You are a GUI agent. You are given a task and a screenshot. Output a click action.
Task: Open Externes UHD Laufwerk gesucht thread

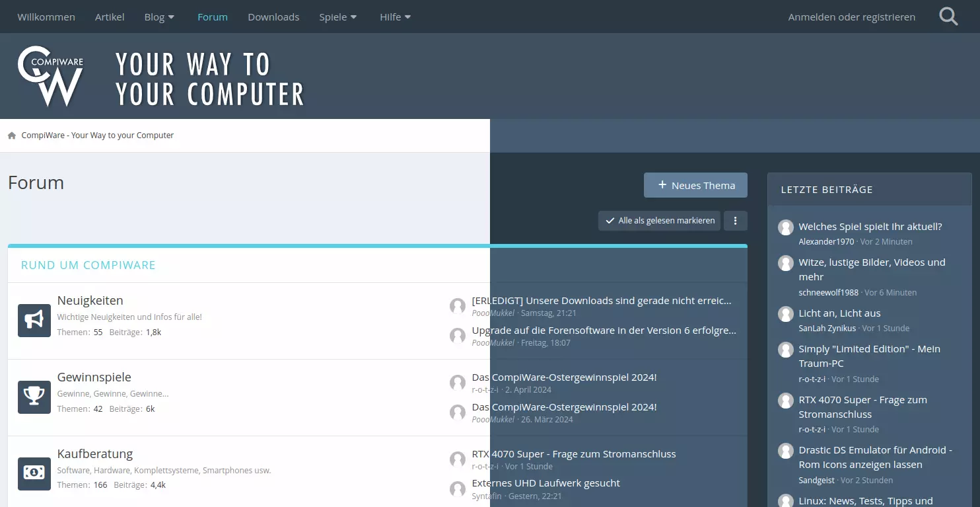(546, 483)
